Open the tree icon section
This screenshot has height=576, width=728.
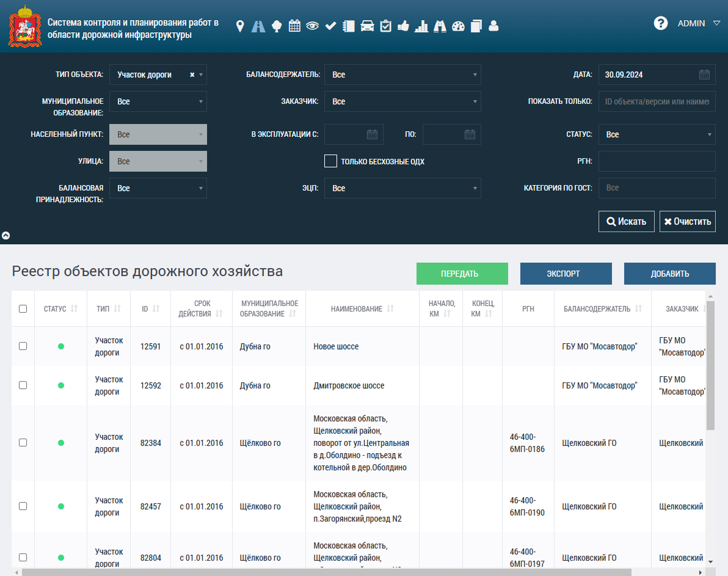click(x=276, y=26)
